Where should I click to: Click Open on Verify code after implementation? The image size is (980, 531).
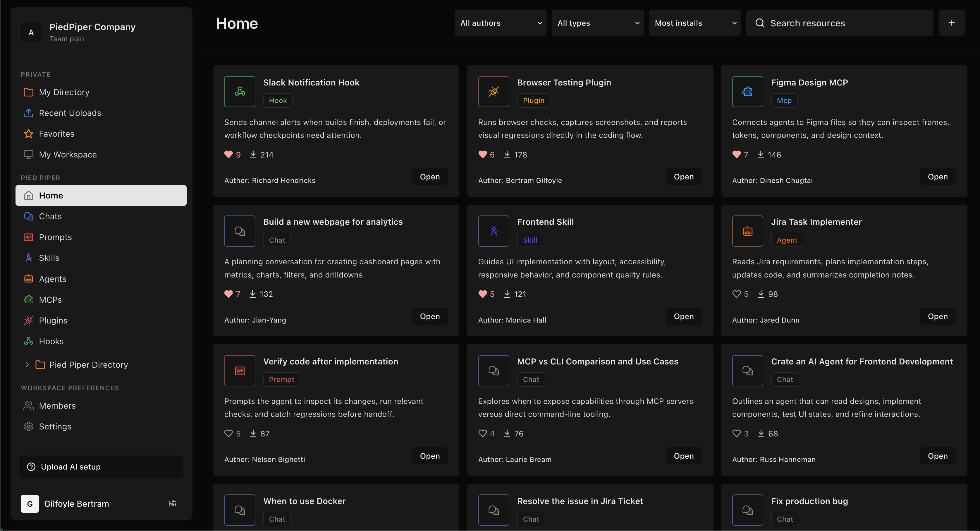pyautogui.click(x=430, y=456)
